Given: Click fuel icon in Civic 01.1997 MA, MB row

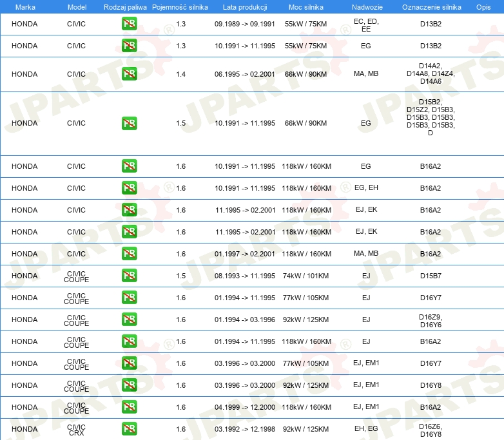Looking at the screenshot, I should click(129, 254).
